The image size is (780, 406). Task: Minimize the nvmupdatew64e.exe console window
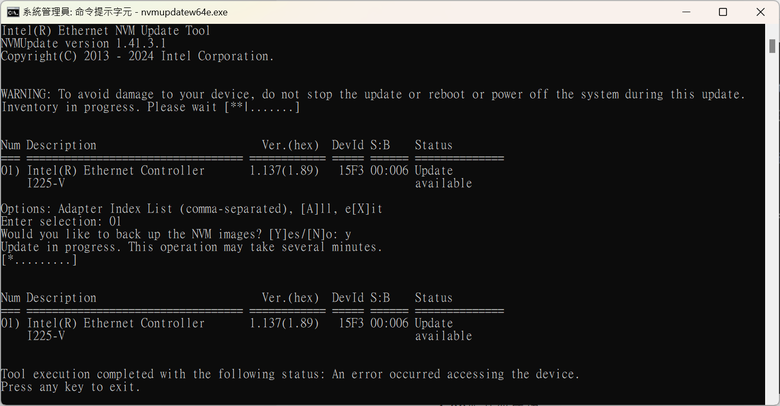(x=686, y=12)
